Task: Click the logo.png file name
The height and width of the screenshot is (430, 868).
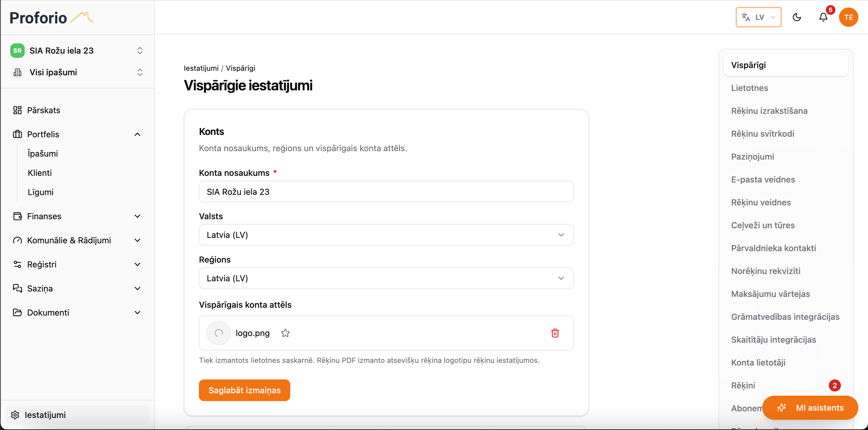Action: coord(253,333)
